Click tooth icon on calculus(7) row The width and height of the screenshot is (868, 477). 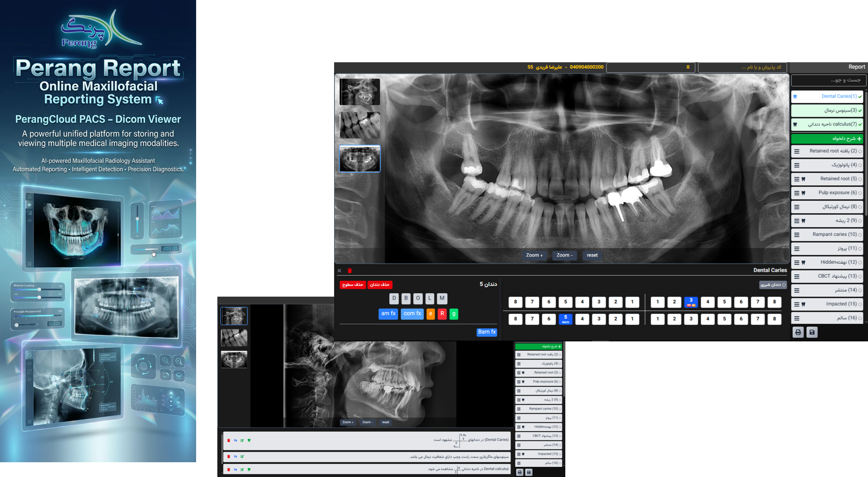[795, 125]
